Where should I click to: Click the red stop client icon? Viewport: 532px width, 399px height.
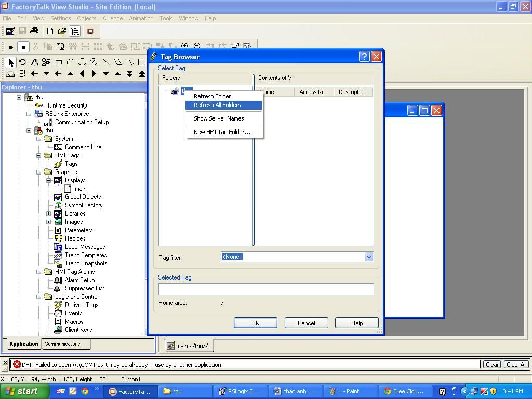[x=90, y=31]
